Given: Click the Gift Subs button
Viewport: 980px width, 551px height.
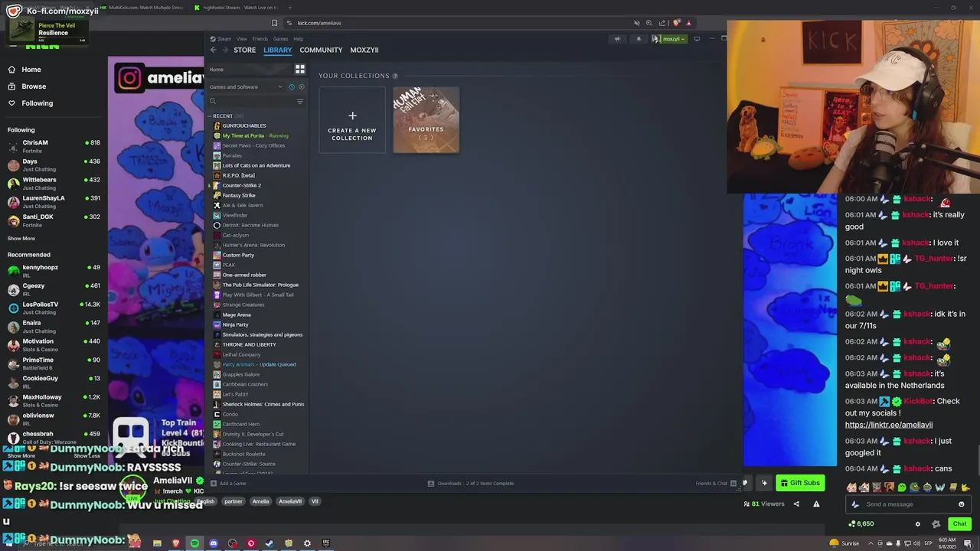Looking at the screenshot, I should pyautogui.click(x=801, y=483).
